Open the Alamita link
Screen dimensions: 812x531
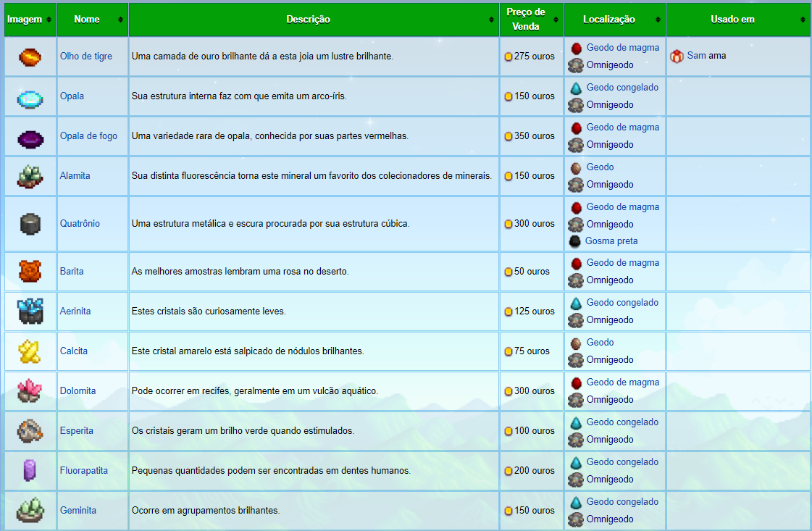75,175
